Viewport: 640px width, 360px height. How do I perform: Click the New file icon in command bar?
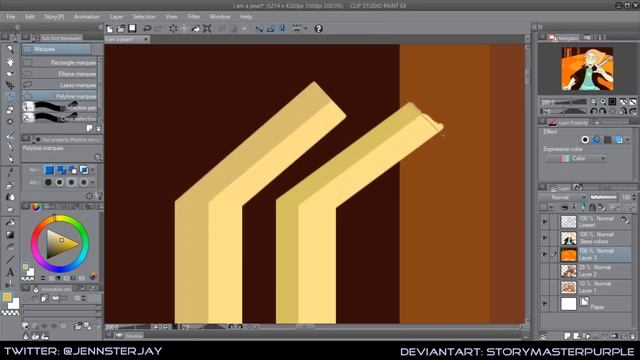110,29
